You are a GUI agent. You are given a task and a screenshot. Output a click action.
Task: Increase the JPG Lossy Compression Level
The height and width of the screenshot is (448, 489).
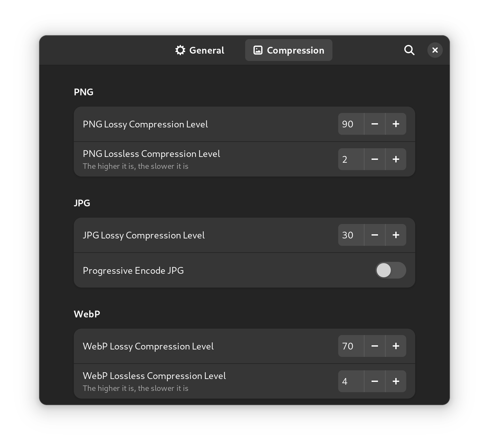[x=396, y=235]
